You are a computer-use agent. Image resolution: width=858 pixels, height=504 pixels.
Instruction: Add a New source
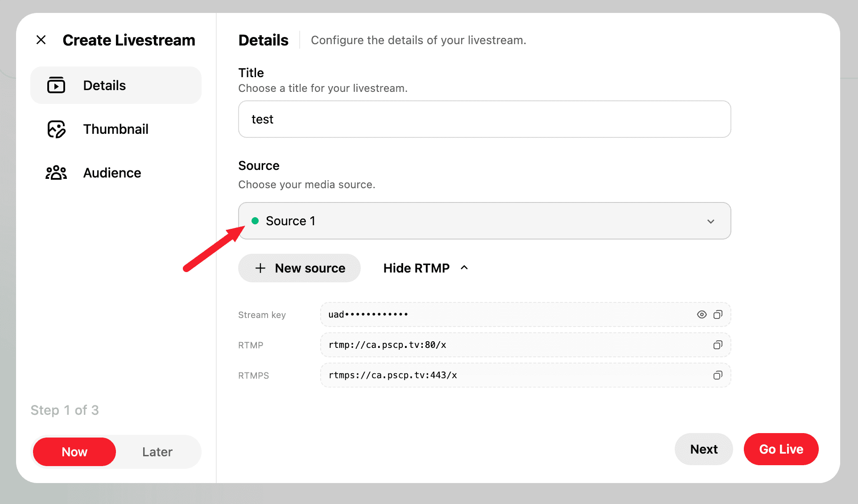[299, 268]
